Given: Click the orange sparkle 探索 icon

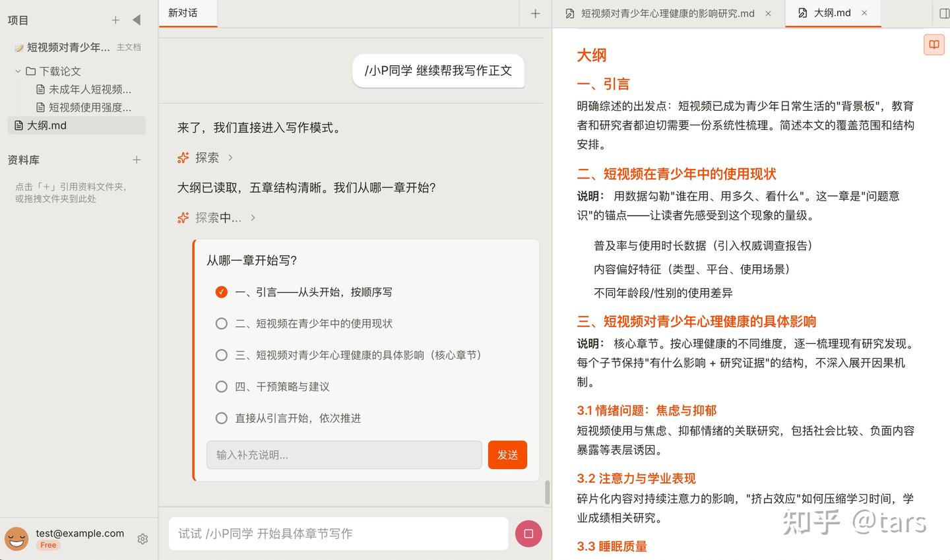Looking at the screenshot, I should tap(183, 157).
